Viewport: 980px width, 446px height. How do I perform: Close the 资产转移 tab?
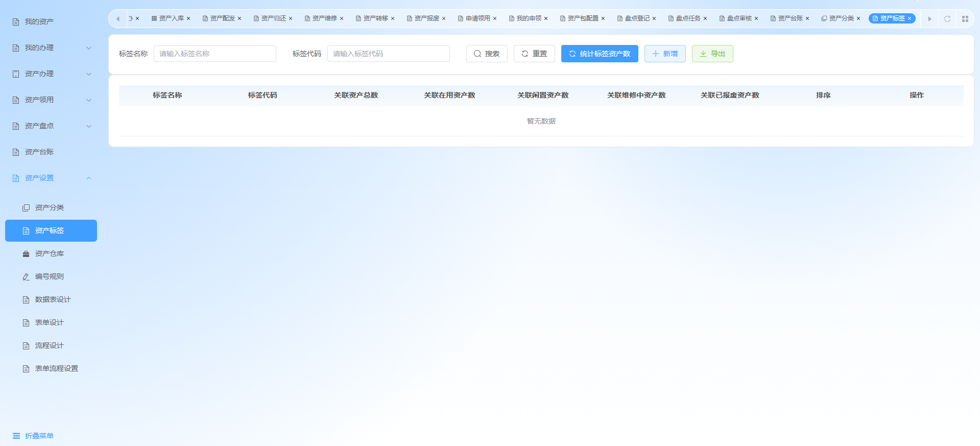click(393, 18)
